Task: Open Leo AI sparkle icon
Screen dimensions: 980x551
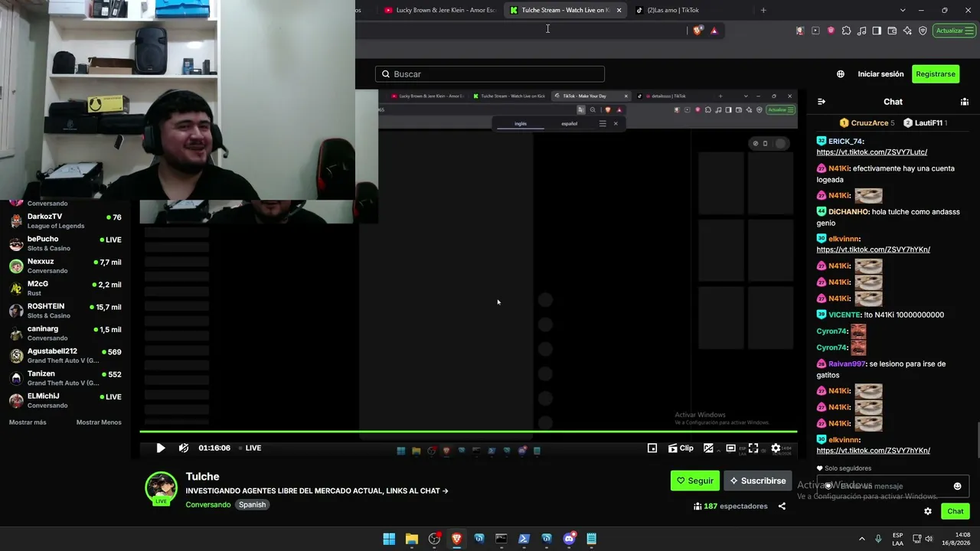Action: (907, 31)
